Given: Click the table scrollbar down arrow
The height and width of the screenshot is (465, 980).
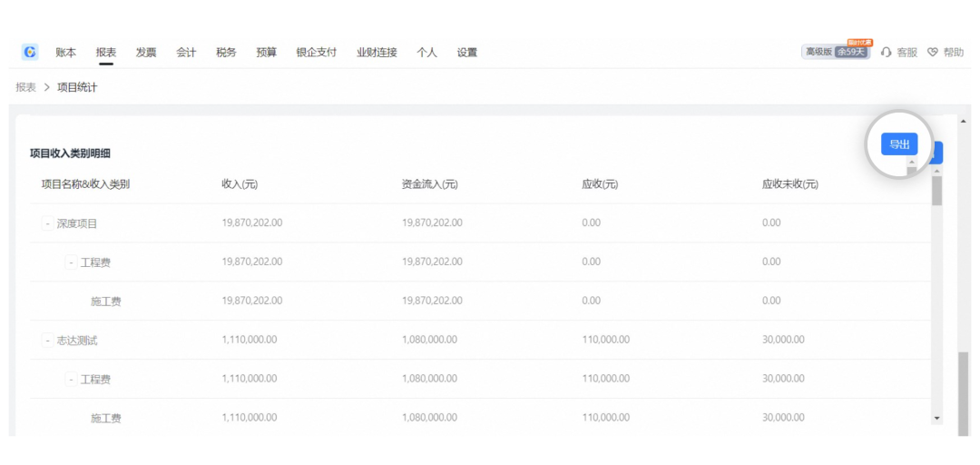Looking at the screenshot, I should click(x=937, y=417).
